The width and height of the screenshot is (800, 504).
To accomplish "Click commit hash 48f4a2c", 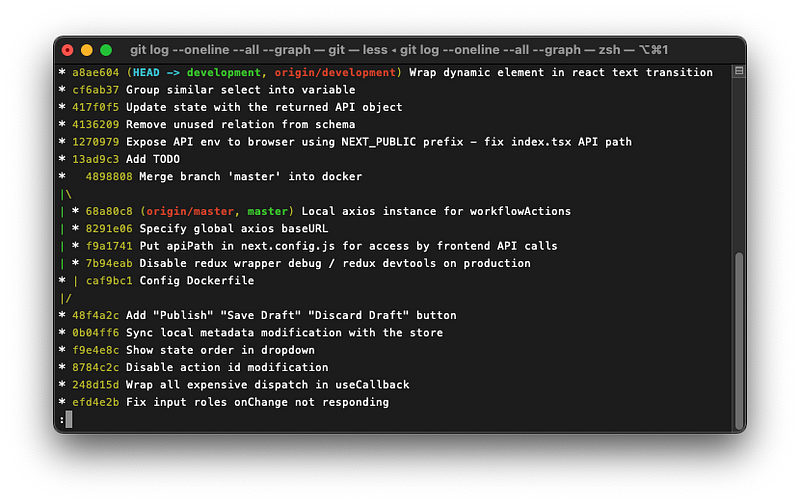I will [95, 315].
